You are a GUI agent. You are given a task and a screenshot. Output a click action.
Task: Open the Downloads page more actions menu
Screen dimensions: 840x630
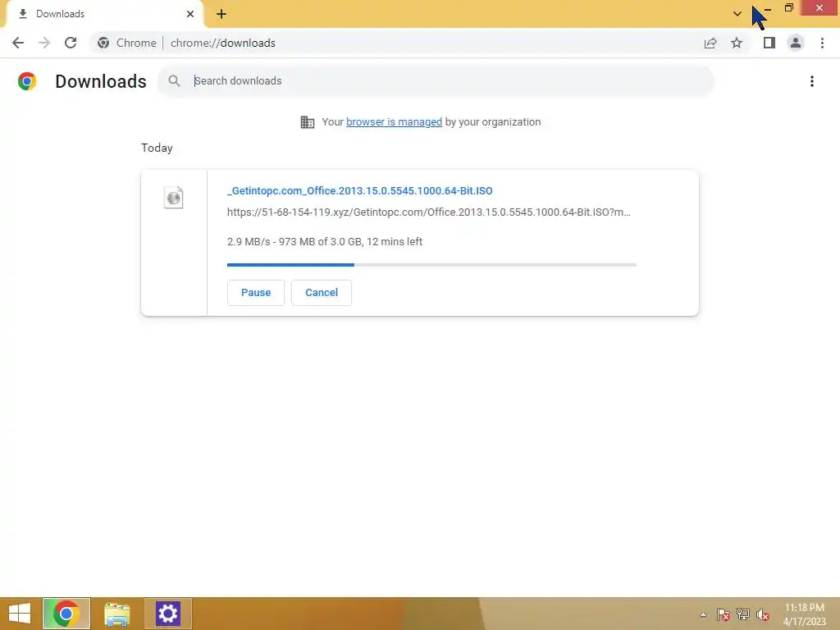pos(812,81)
